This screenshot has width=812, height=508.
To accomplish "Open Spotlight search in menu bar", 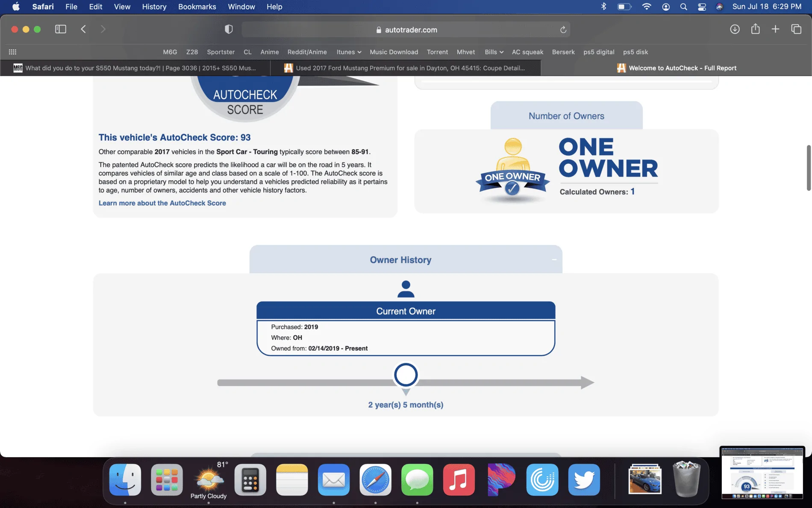I will click(x=683, y=6).
